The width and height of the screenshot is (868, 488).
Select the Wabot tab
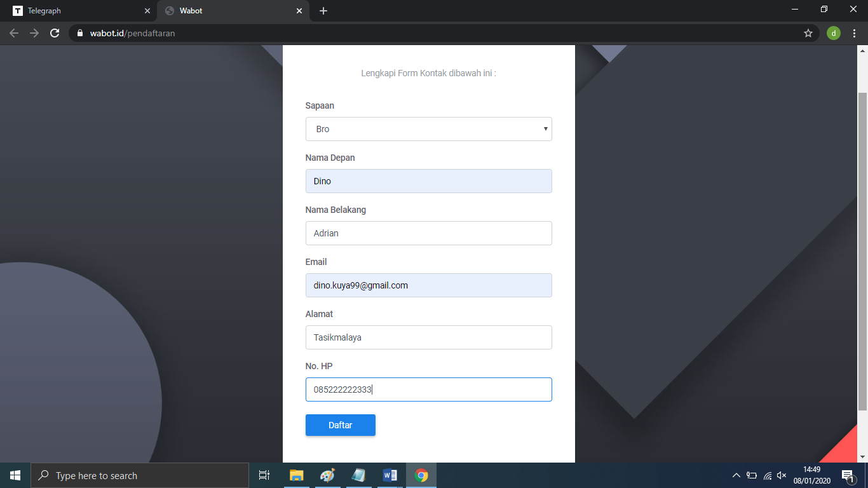233,11
